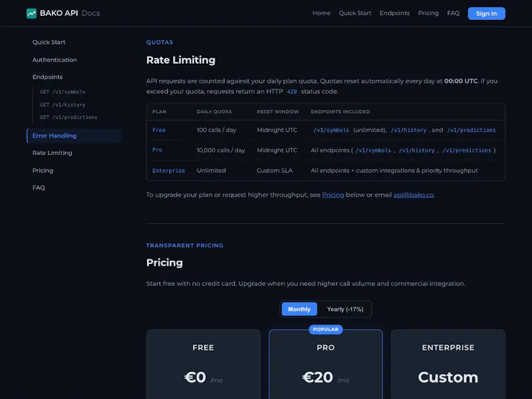Click the POPULAR badge on Pro card

click(326, 329)
